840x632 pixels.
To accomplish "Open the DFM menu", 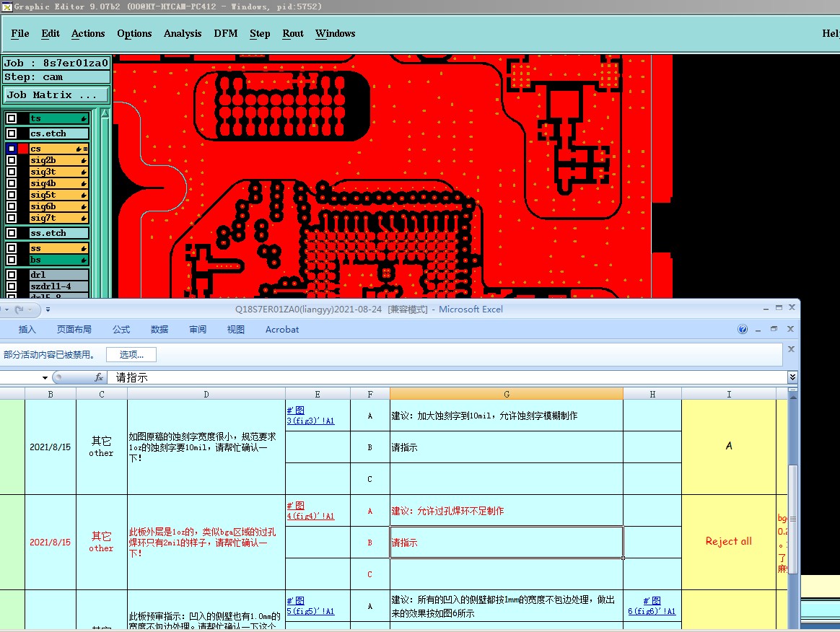I will click(226, 33).
